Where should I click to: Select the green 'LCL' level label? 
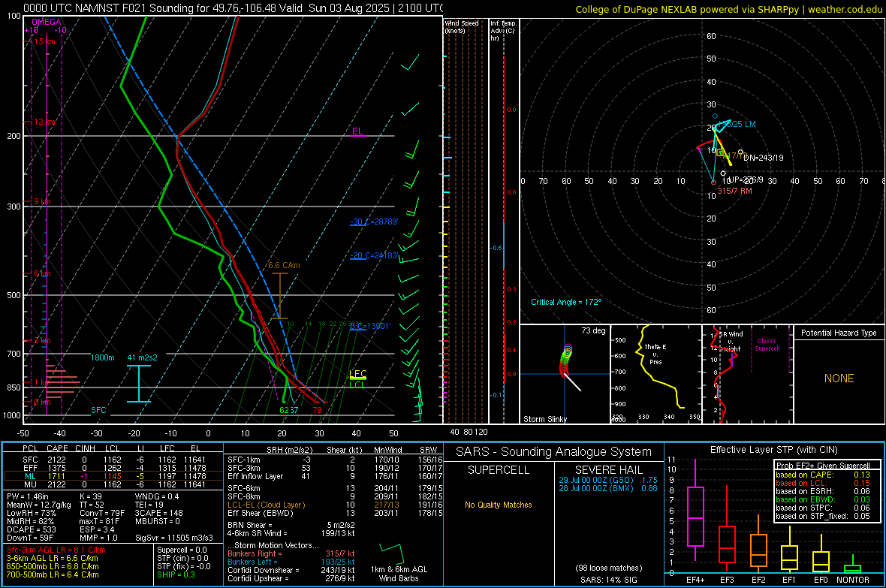357,385
